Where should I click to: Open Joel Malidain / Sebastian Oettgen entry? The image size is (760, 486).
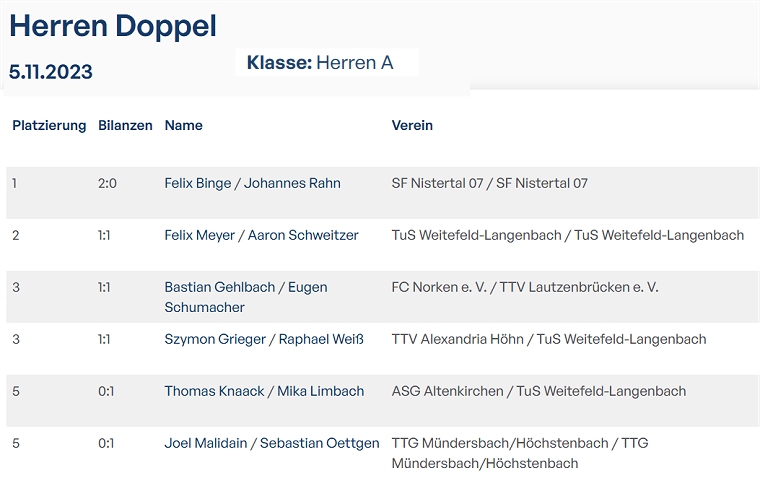pyautogui.click(x=271, y=443)
